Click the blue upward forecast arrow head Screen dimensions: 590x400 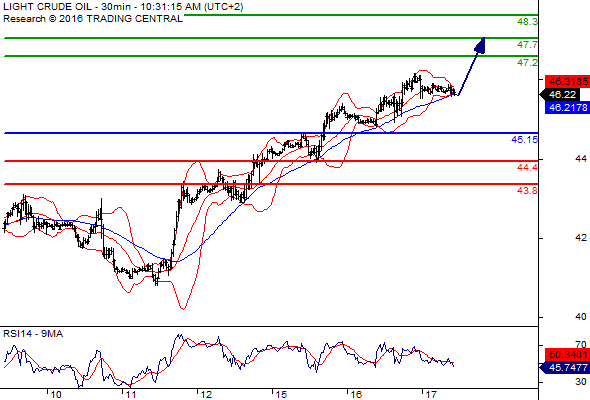tap(480, 45)
